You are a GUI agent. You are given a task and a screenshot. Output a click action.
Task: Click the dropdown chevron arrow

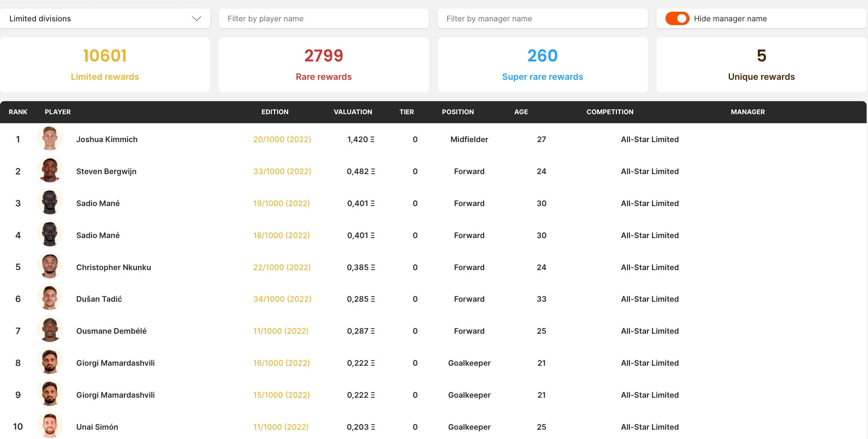196,19
